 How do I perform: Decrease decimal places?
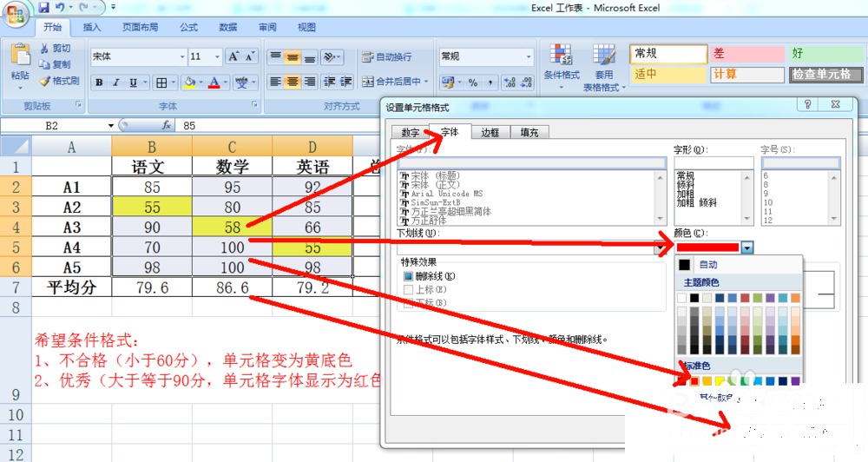coord(527,82)
